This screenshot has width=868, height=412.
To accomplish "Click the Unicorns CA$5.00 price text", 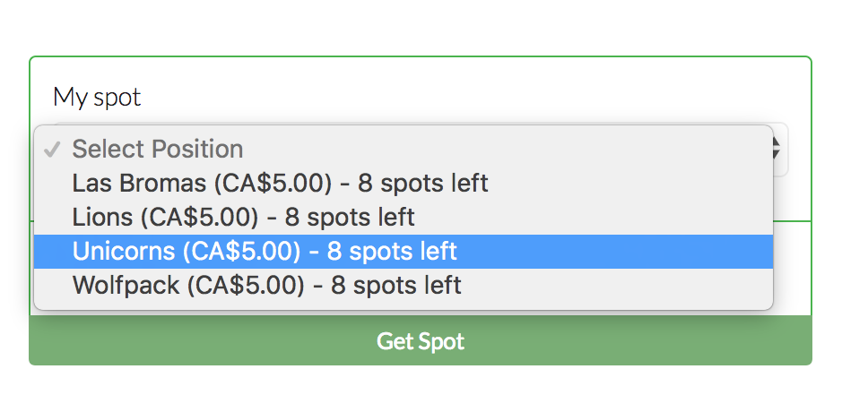I will pyautogui.click(x=241, y=252).
